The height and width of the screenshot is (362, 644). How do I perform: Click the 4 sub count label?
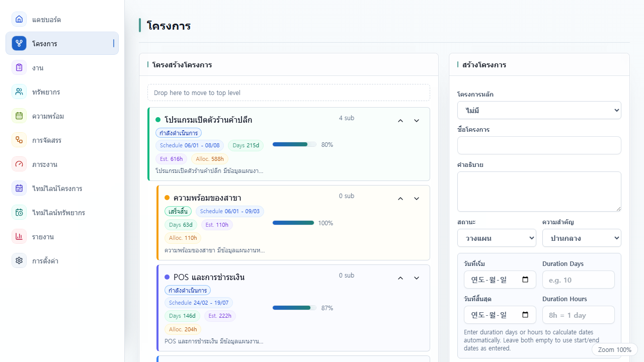(x=347, y=118)
